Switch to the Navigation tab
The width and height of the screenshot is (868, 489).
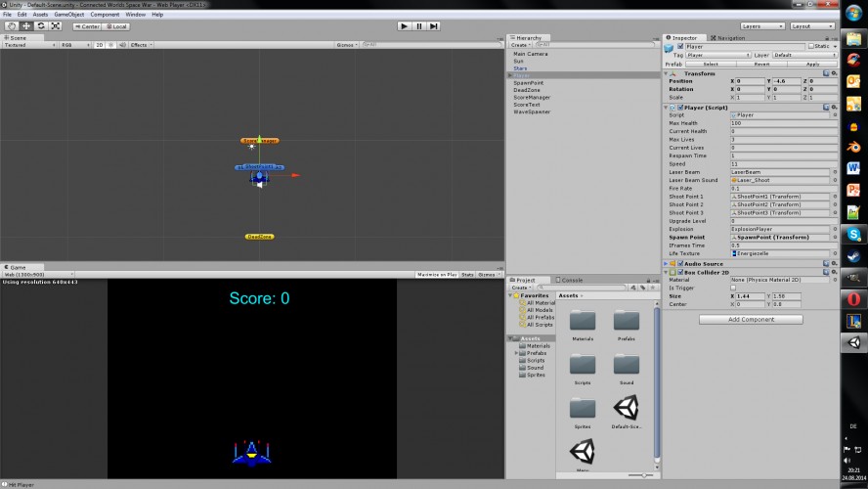[x=727, y=38]
